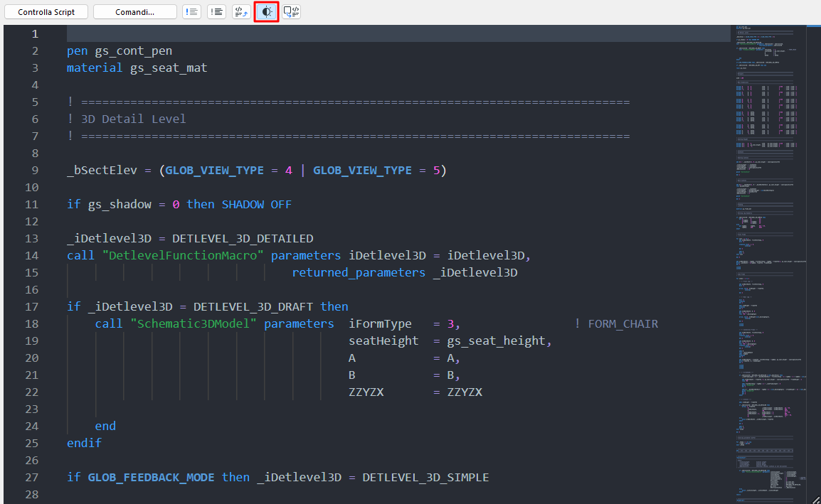Click the resize grip at bottom-right corner

[815, 499]
